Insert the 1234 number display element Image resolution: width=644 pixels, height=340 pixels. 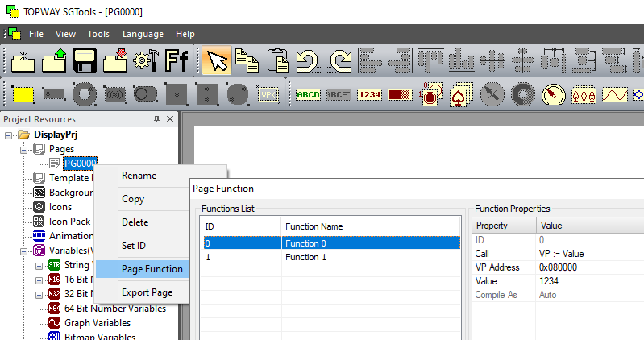click(x=369, y=94)
